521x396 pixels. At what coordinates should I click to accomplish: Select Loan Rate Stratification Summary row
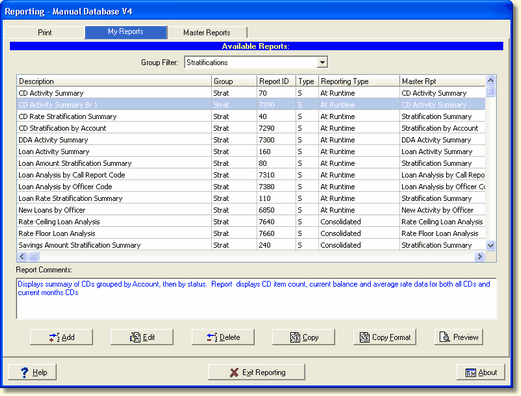click(251, 198)
